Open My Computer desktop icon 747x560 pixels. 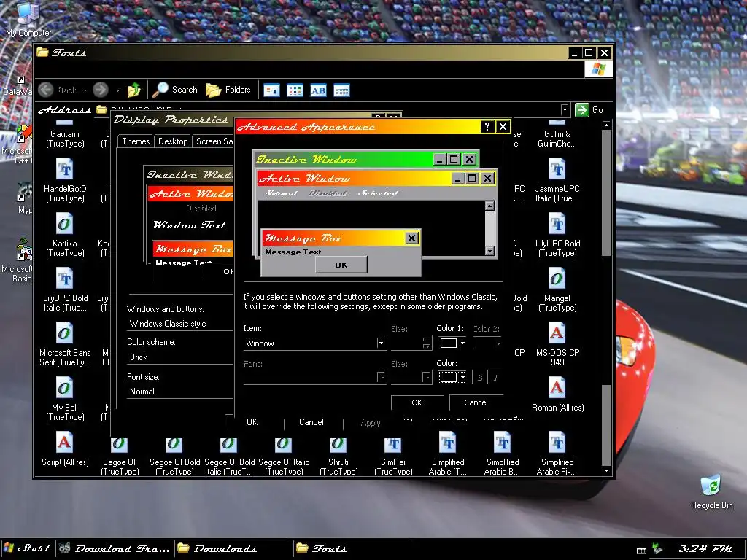[28, 19]
